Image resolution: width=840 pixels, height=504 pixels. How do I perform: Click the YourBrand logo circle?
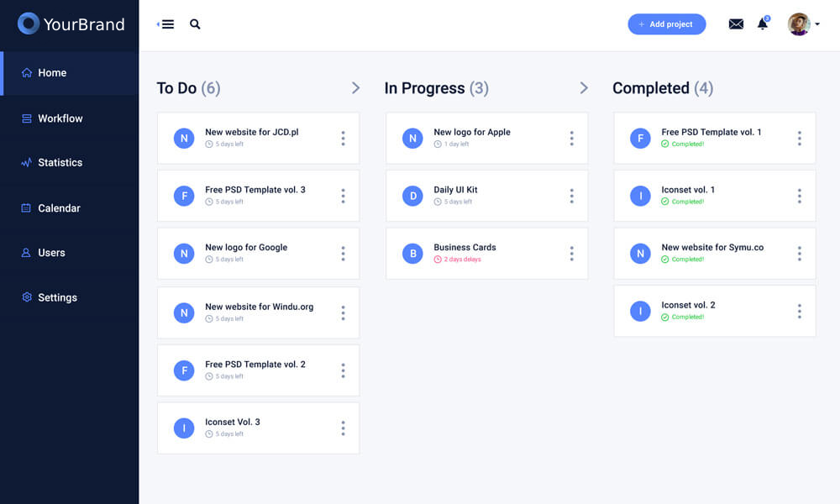(x=29, y=24)
